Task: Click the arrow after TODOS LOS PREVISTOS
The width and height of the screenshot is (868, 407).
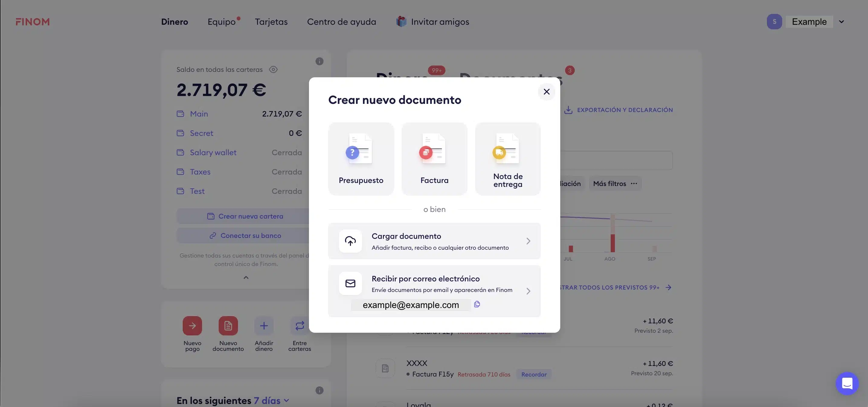Action: pyautogui.click(x=669, y=287)
